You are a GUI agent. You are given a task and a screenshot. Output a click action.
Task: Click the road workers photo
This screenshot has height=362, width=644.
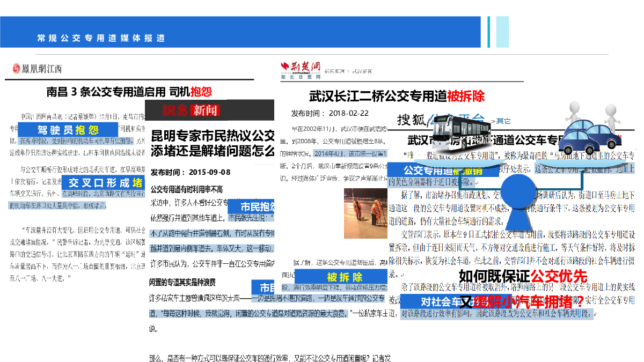click(364, 212)
